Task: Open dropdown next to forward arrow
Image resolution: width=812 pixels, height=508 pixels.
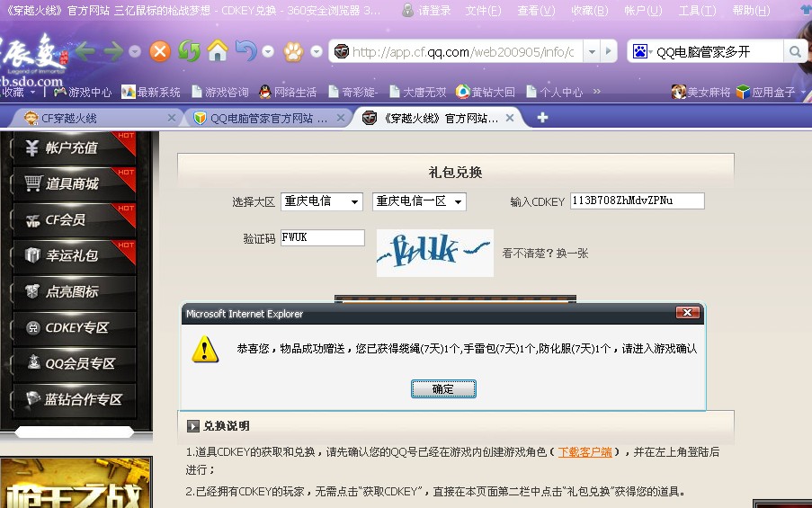Action: point(135,51)
